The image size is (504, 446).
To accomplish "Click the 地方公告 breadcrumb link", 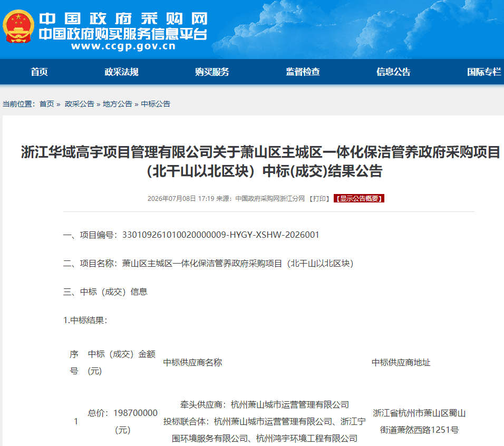I will click(x=118, y=104).
